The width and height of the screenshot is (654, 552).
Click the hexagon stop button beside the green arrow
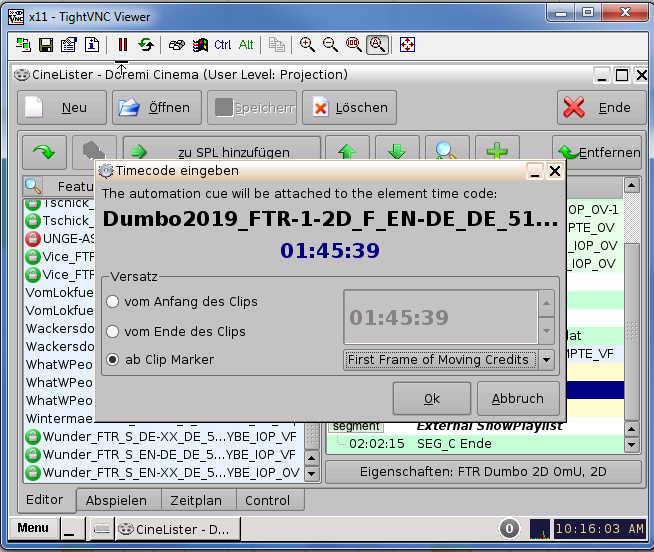[x=94, y=151]
